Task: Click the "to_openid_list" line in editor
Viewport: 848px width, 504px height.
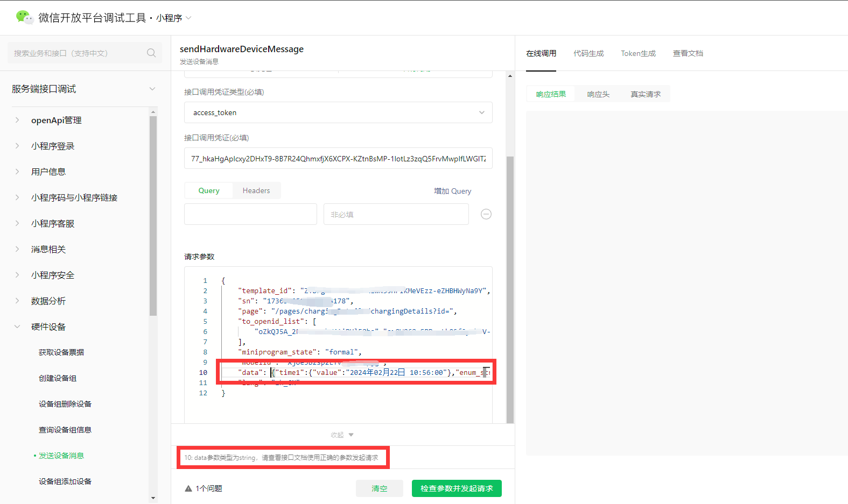Action: [277, 321]
